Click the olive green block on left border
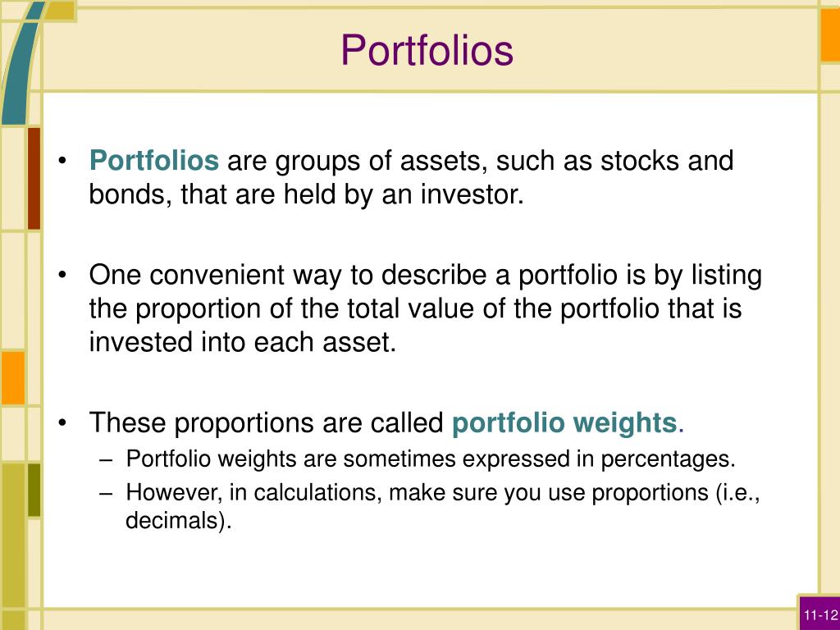840x630 pixels. click(x=34, y=491)
